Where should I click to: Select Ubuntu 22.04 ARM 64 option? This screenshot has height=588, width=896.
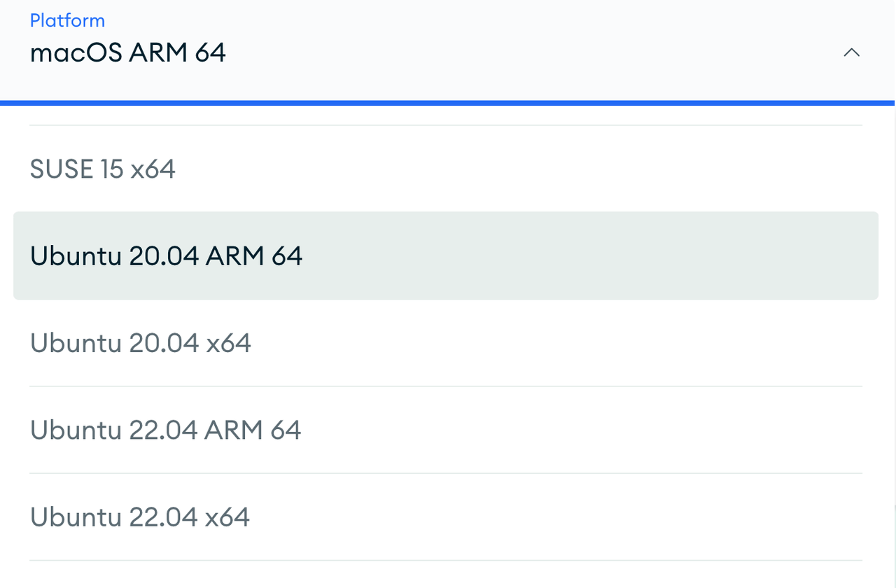[165, 430]
